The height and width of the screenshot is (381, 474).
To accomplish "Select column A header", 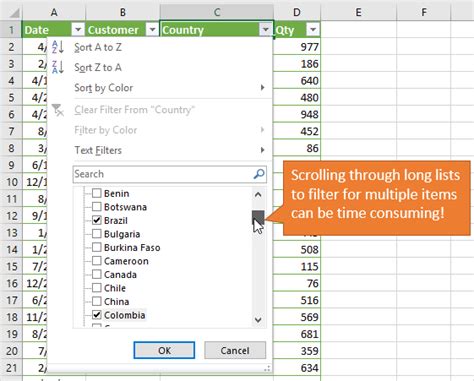I will (x=54, y=13).
